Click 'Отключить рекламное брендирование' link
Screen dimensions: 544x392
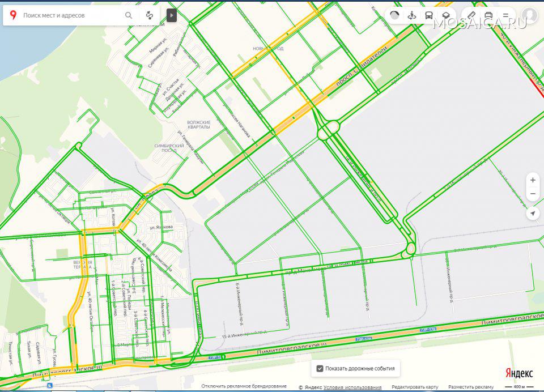244,386
